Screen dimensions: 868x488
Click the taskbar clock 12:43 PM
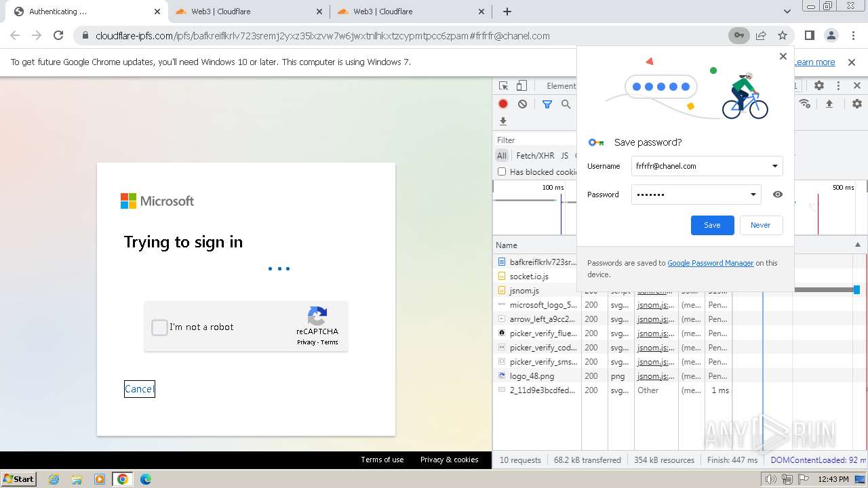[833, 479]
